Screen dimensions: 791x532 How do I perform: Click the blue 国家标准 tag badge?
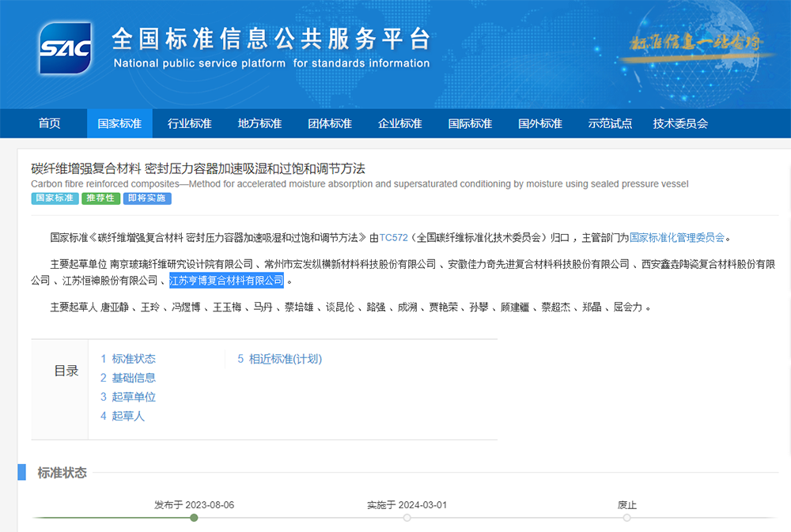pyautogui.click(x=54, y=198)
